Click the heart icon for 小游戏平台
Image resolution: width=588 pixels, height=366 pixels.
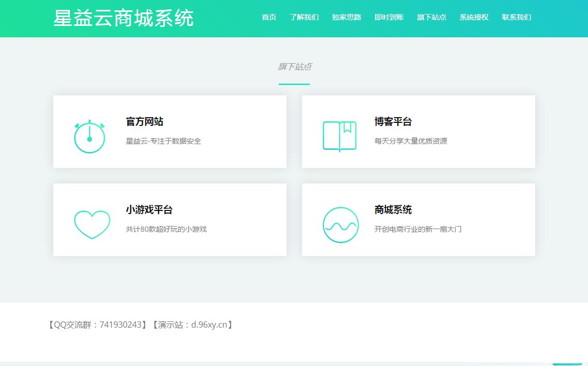click(x=92, y=224)
